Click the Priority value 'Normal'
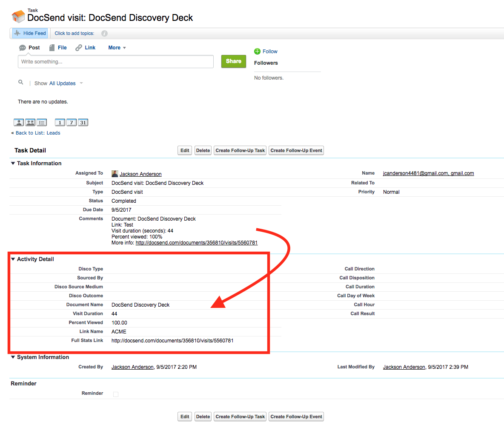This screenshot has height=431, width=504. click(391, 192)
